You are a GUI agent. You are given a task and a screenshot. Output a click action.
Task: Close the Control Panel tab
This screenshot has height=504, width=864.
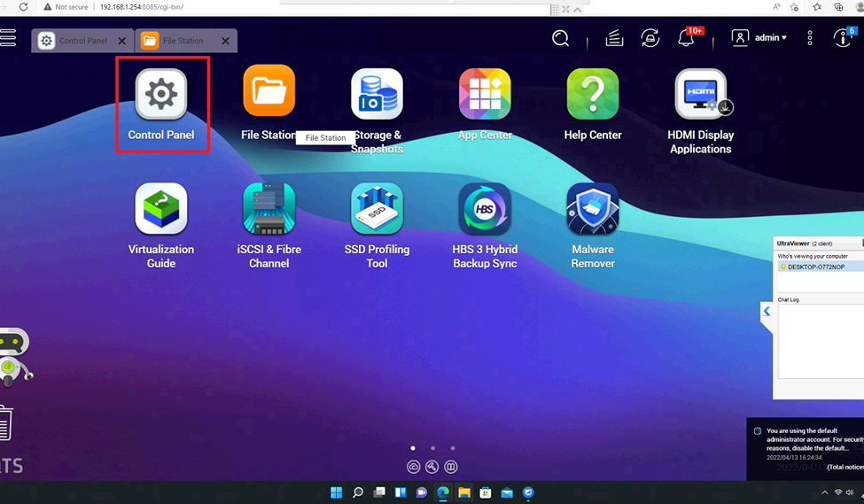[121, 41]
